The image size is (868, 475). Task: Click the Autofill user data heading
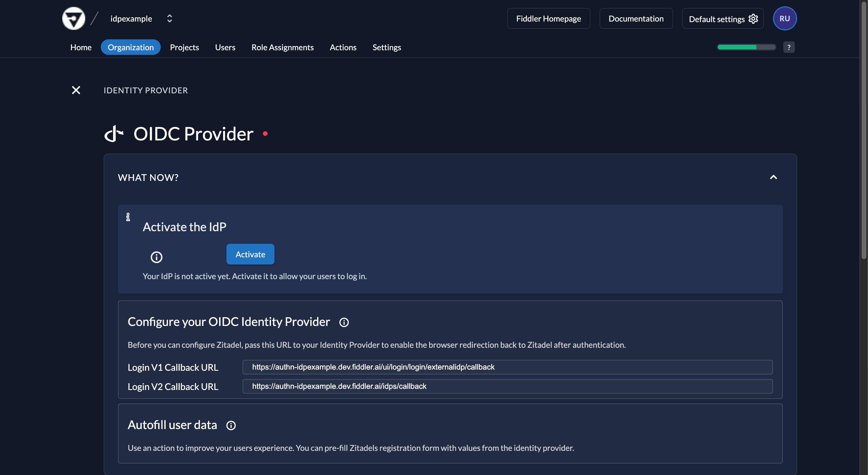click(x=172, y=425)
